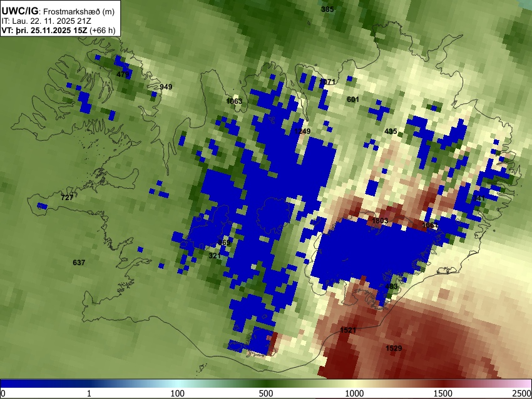Screen dimensions: 532x399
Task: Click the '949' map value
Action: click(x=166, y=87)
